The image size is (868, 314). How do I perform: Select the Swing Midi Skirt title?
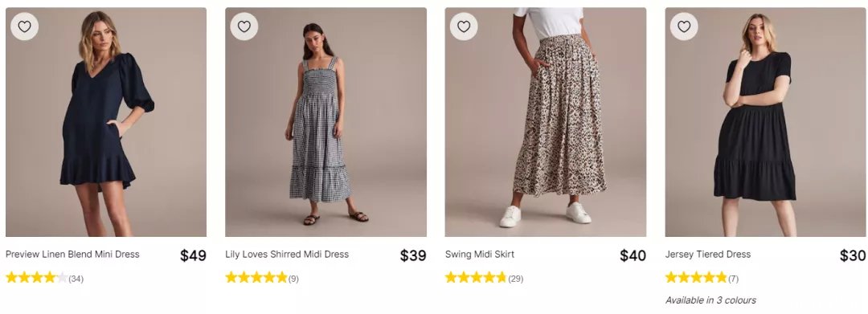tap(479, 255)
